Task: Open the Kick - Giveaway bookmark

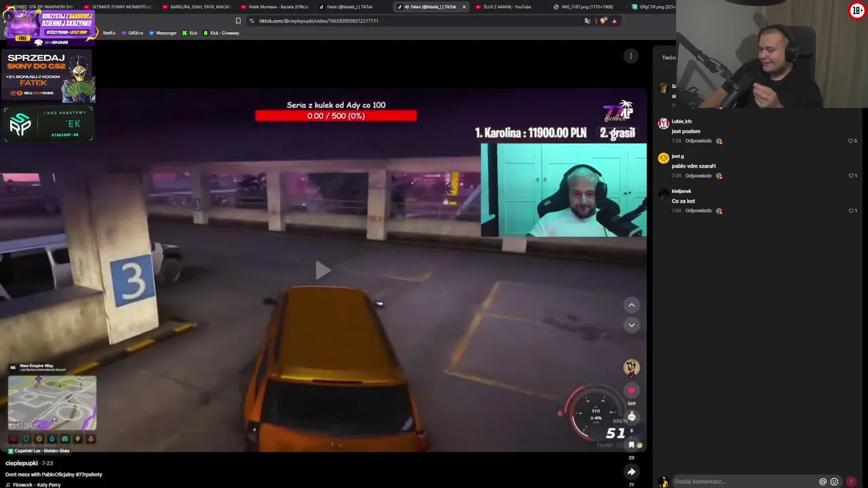Action: [x=221, y=33]
